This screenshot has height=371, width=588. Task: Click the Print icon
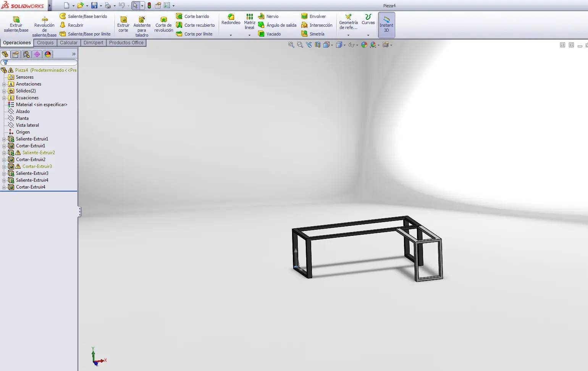[108, 5]
